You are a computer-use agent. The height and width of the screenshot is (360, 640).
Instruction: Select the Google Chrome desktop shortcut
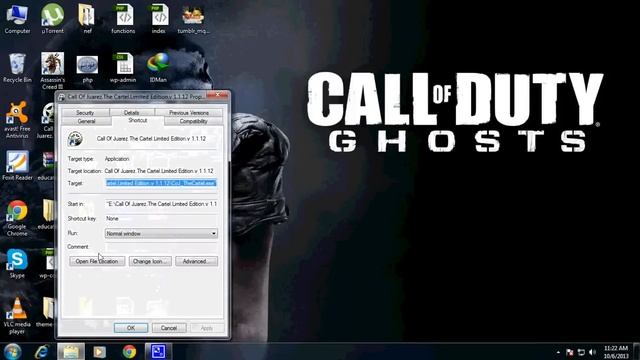pos(17,218)
